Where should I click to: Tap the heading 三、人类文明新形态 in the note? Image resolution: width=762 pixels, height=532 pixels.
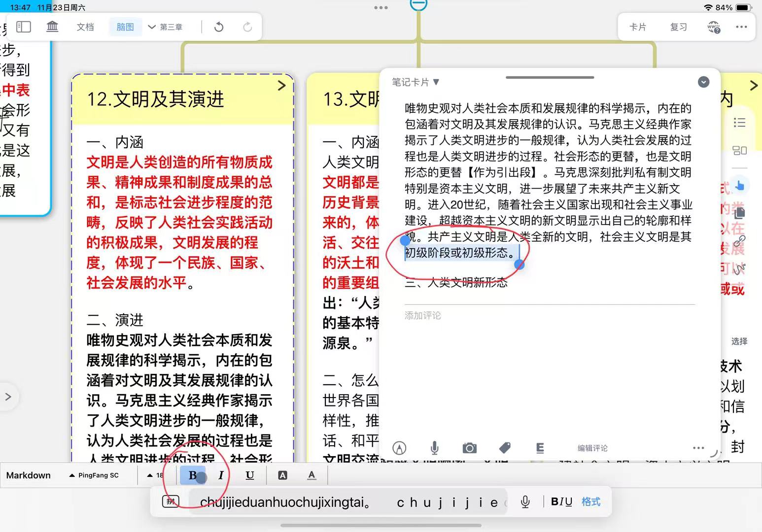coord(456,283)
